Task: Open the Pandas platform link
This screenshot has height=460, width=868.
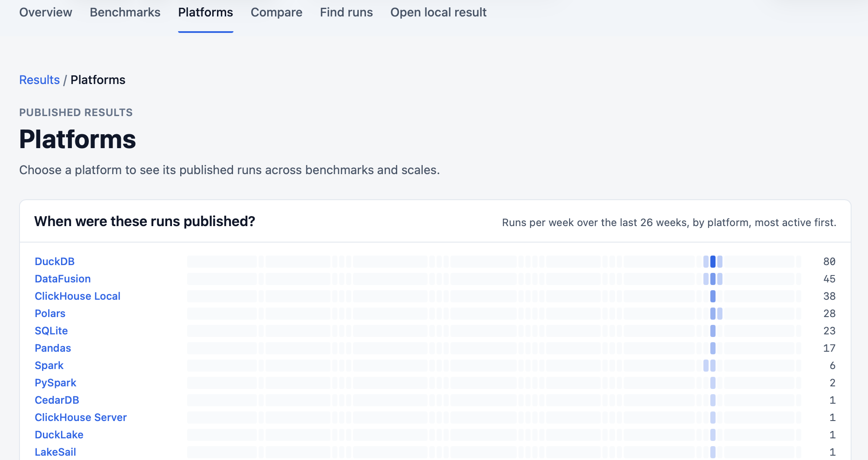Action: pos(53,348)
